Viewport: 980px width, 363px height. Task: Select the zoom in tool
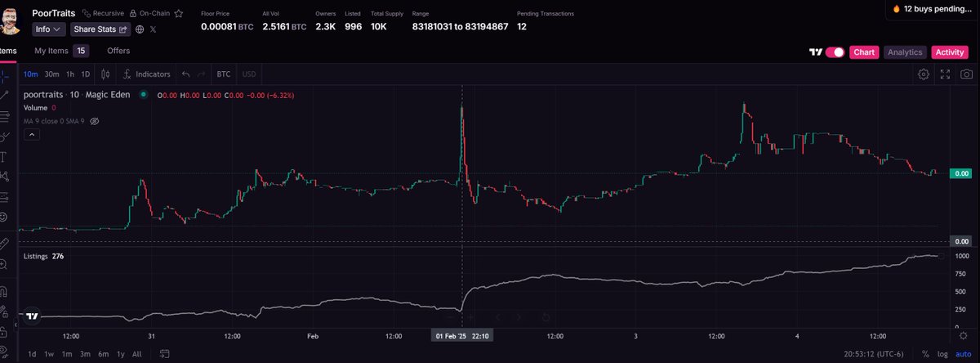(5, 263)
